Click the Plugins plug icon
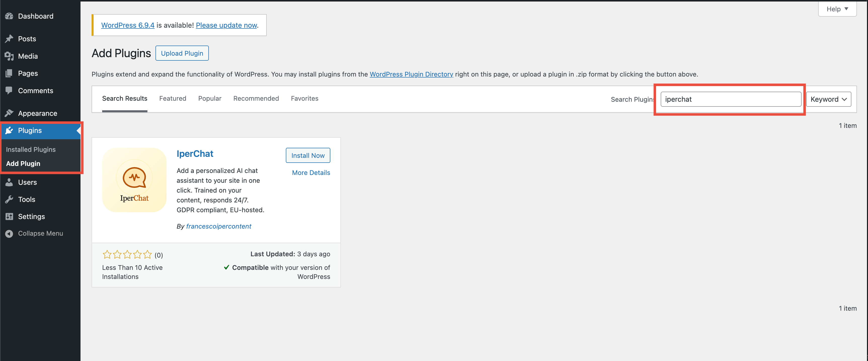Image resolution: width=868 pixels, height=361 pixels. [10, 130]
